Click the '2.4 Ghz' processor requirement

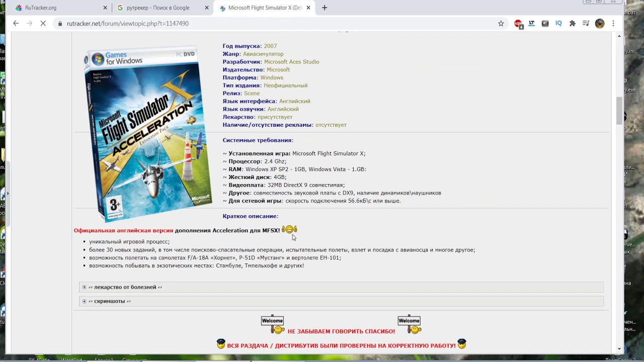pyautogui.click(x=275, y=161)
